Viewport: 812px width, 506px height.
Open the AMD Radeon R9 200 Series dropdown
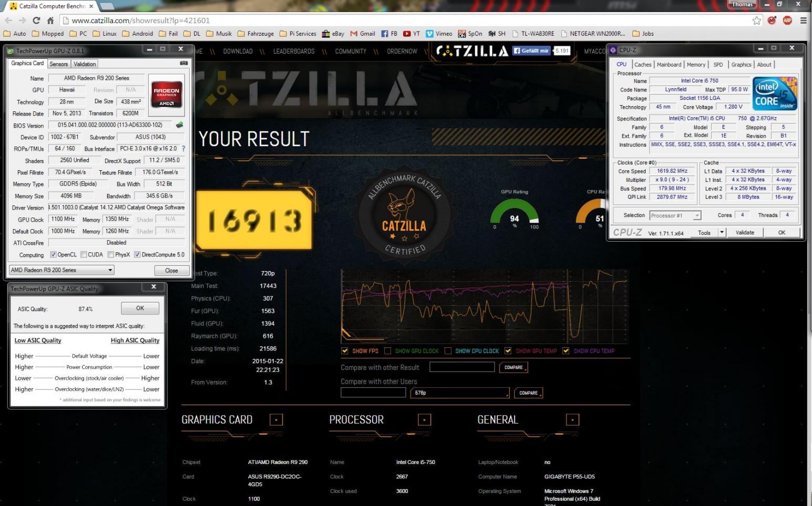(x=61, y=270)
